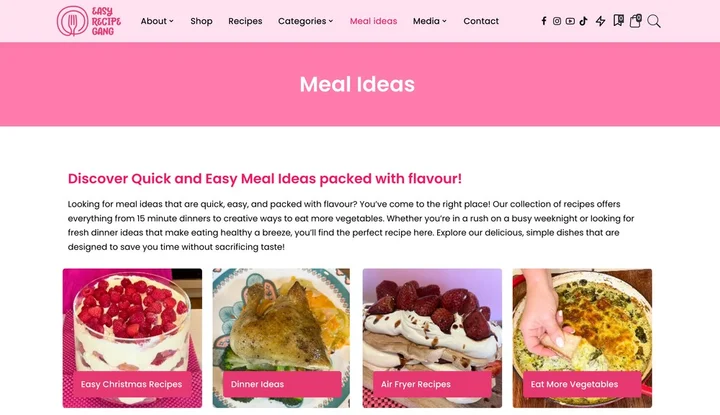Visit the Instagram profile icon
Image resolution: width=720 pixels, height=415 pixels.
(x=557, y=21)
